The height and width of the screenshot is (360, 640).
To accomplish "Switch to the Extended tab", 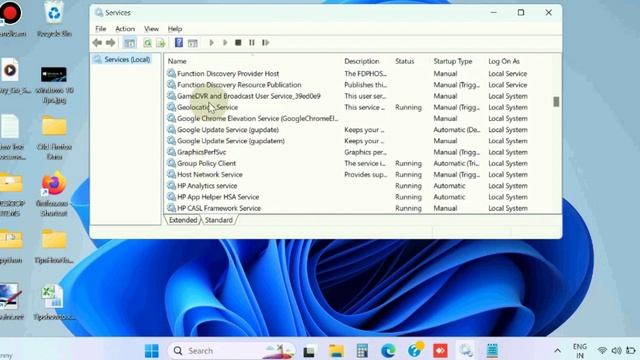I will [183, 220].
